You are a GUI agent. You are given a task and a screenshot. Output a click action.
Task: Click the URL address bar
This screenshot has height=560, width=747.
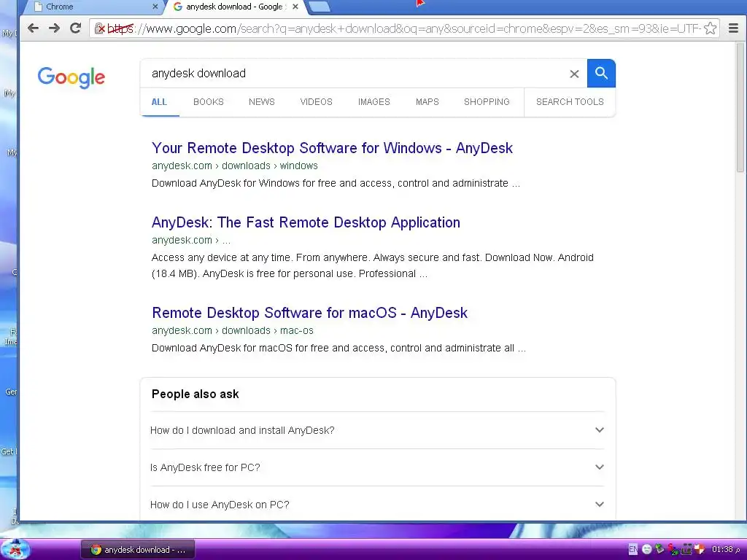pyautogui.click(x=404, y=28)
